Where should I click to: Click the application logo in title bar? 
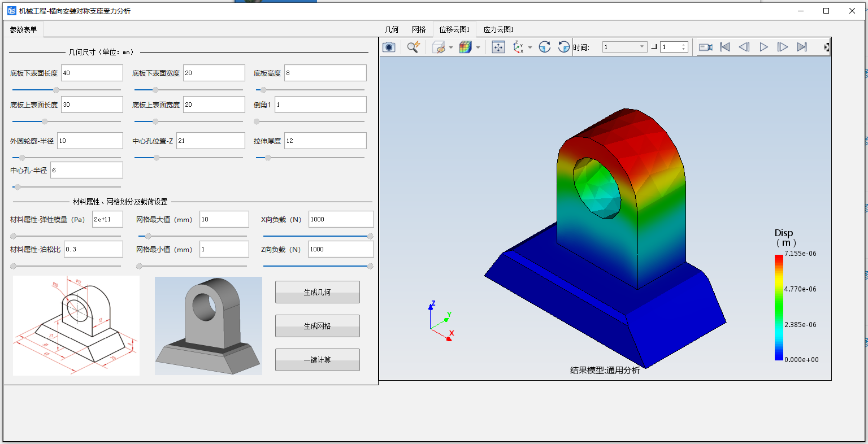(x=12, y=11)
